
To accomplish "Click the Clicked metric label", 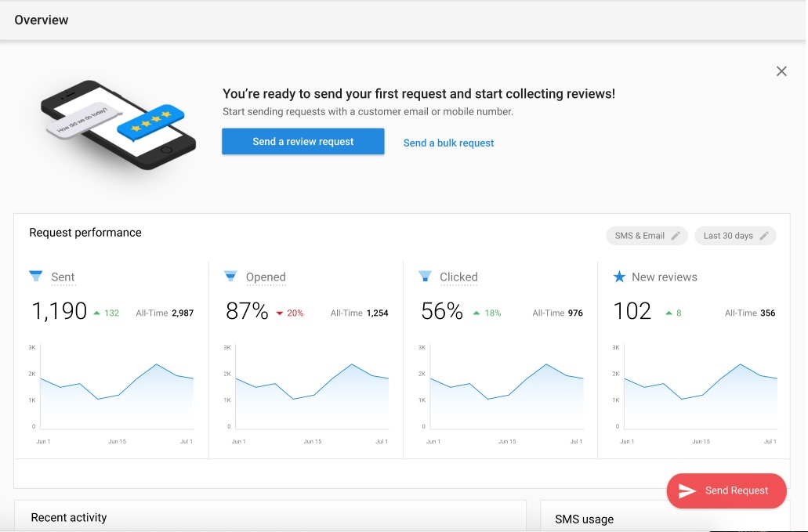I will (x=458, y=277).
